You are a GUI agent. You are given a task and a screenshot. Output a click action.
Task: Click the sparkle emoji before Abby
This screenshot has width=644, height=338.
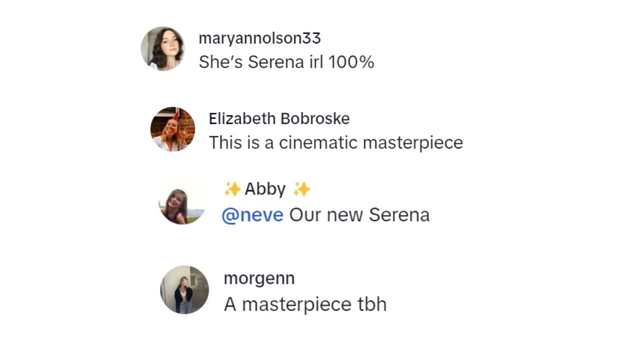(232, 189)
